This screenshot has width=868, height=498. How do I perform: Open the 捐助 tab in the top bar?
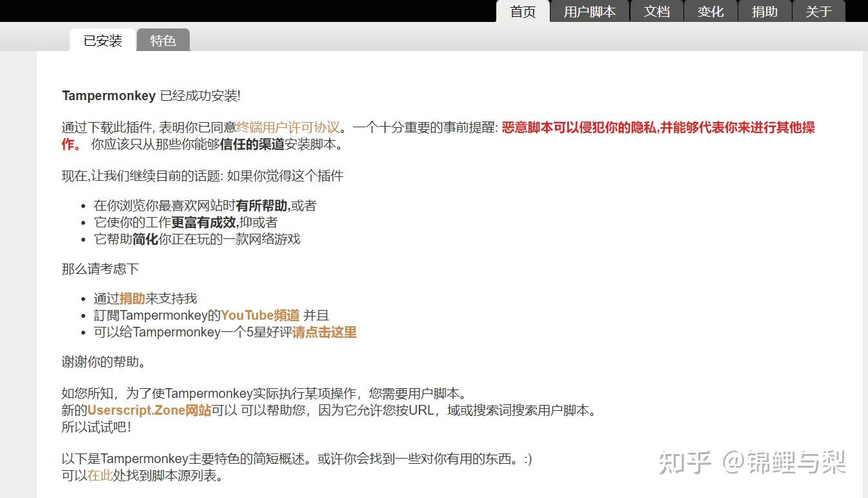(x=765, y=11)
